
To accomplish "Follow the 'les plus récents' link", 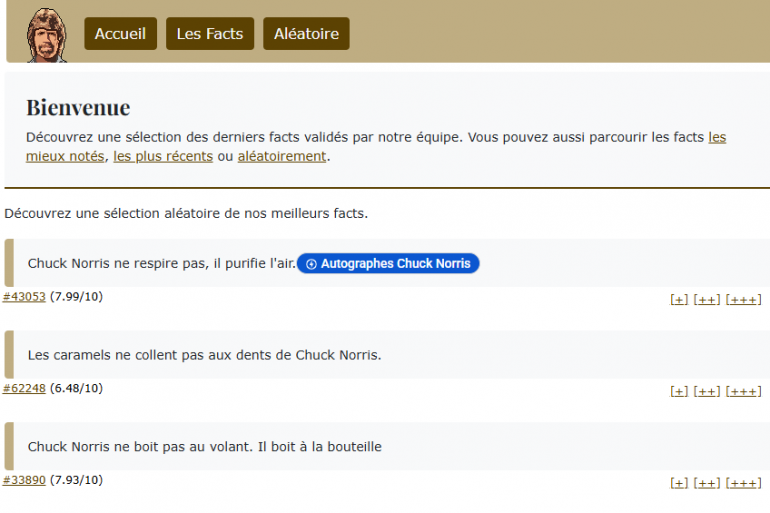I will pos(163,156).
